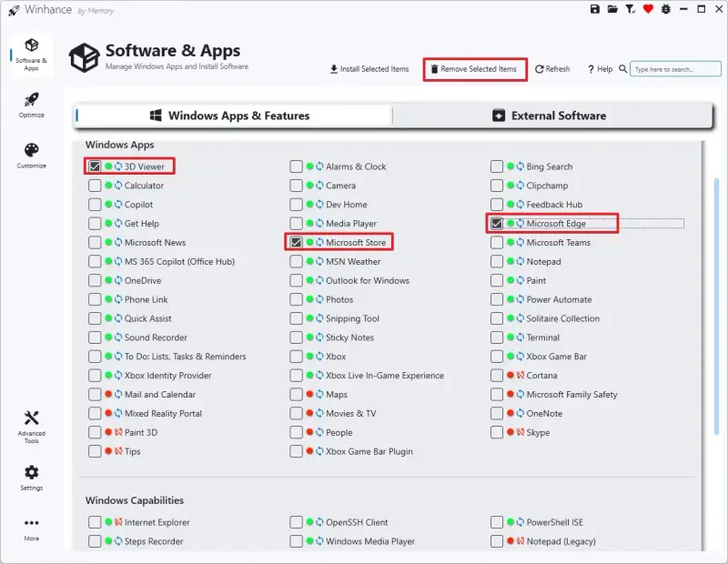Click the filter icon in the title bar
Image resolution: width=728 pixels, height=564 pixels.
(630, 8)
